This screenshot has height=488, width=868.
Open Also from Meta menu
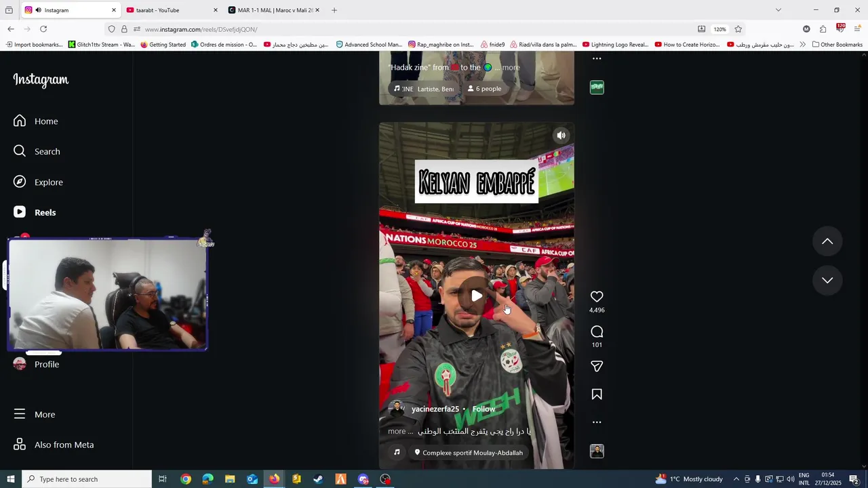click(x=54, y=445)
